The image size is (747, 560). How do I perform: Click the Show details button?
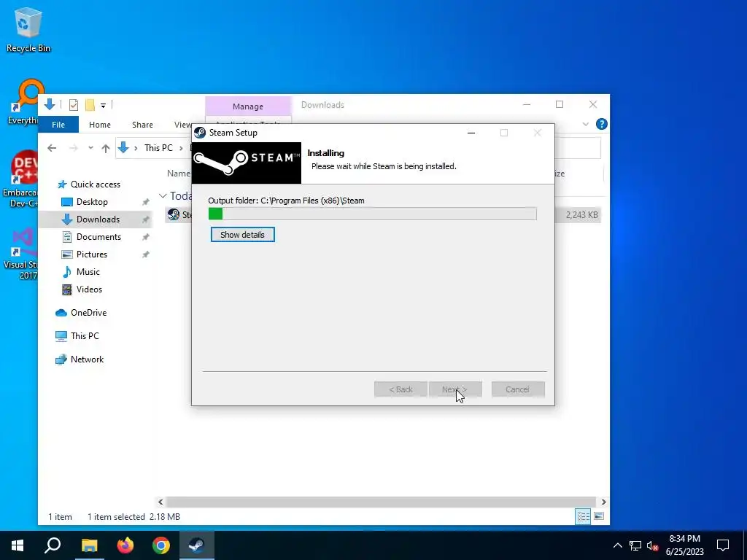click(242, 235)
